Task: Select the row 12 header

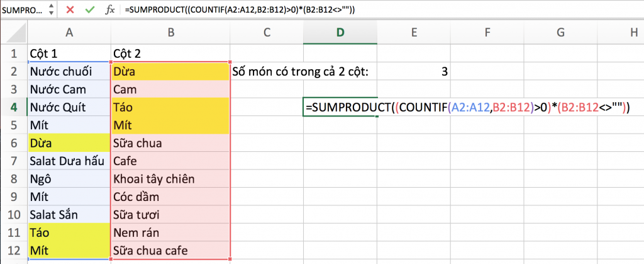Action: pyautogui.click(x=13, y=251)
